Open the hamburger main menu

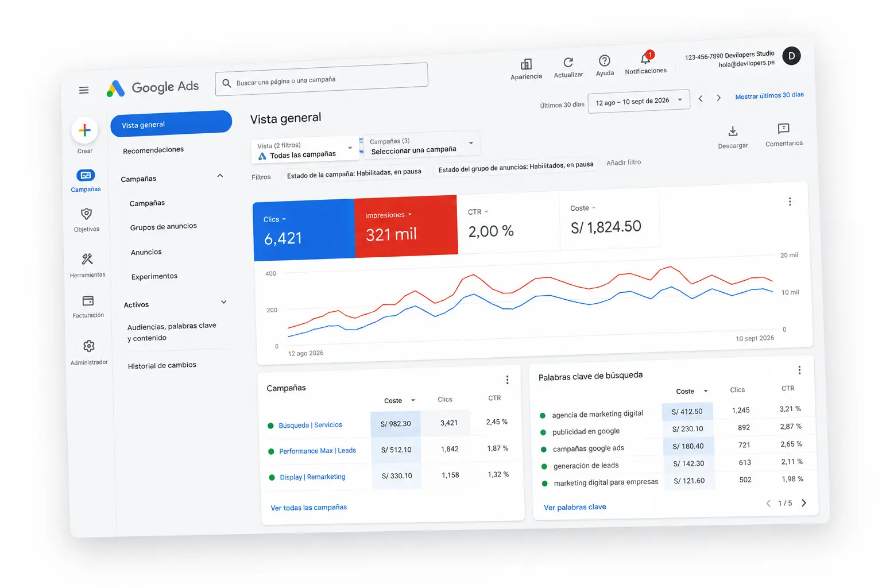coord(84,90)
